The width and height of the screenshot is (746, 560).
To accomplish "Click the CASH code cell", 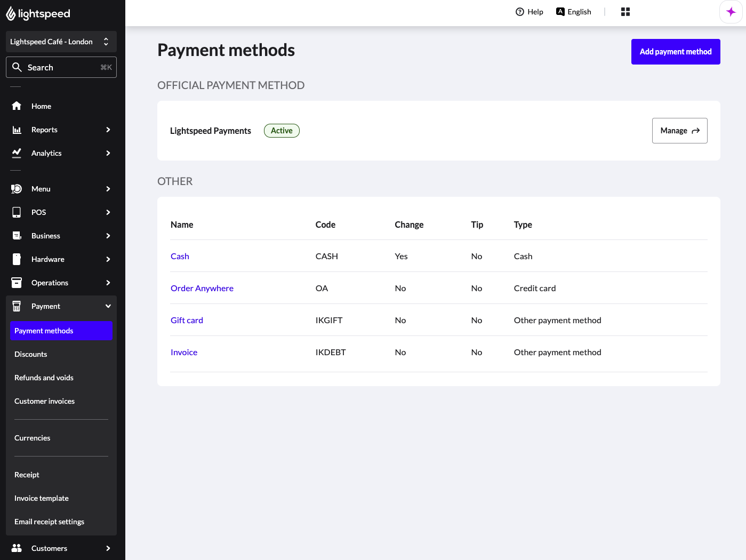I will [x=327, y=256].
